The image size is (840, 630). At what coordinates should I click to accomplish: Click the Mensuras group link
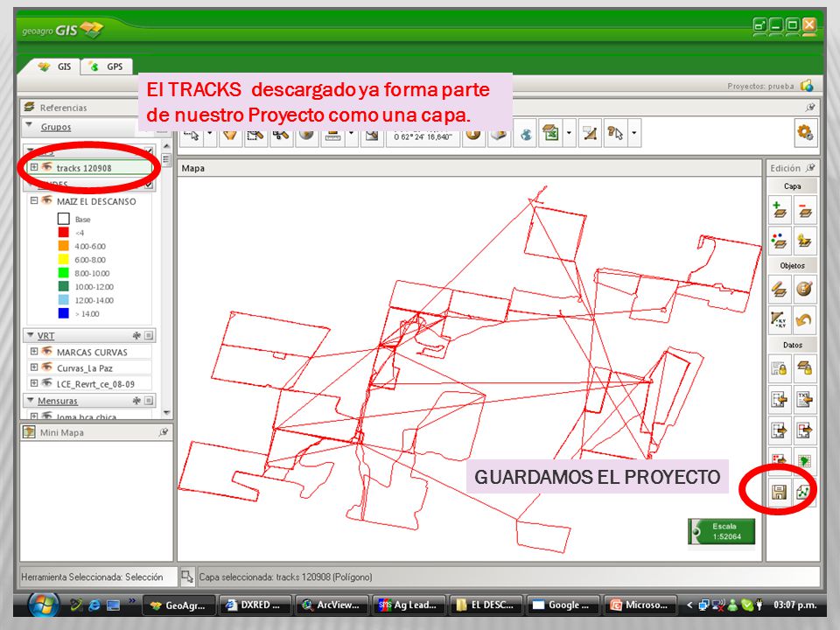point(58,401)
